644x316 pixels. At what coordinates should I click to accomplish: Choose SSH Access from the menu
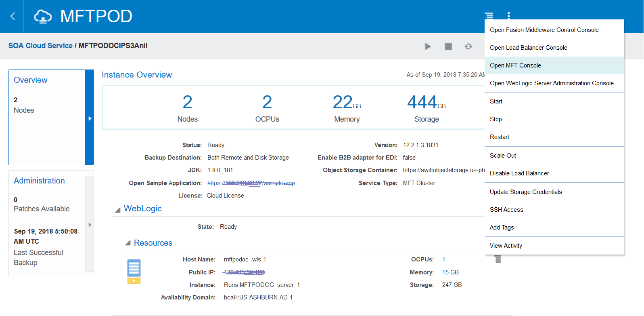(x=506, y=210)
